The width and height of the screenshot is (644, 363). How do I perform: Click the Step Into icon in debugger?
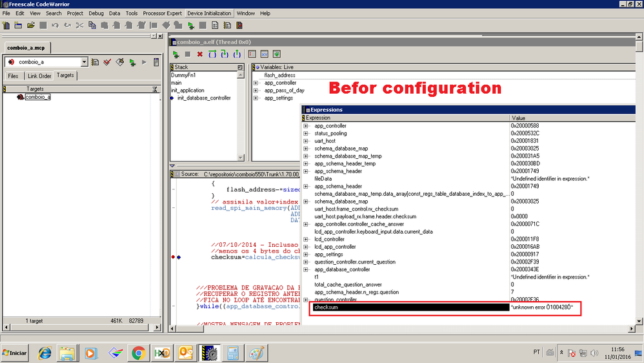pyautogui.click(x=225, y=54)
